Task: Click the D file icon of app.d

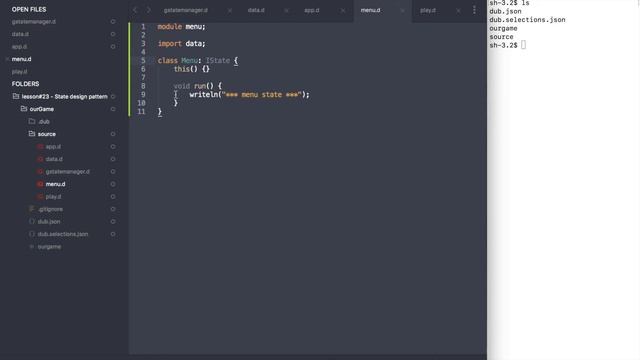Action: [40, 147]
